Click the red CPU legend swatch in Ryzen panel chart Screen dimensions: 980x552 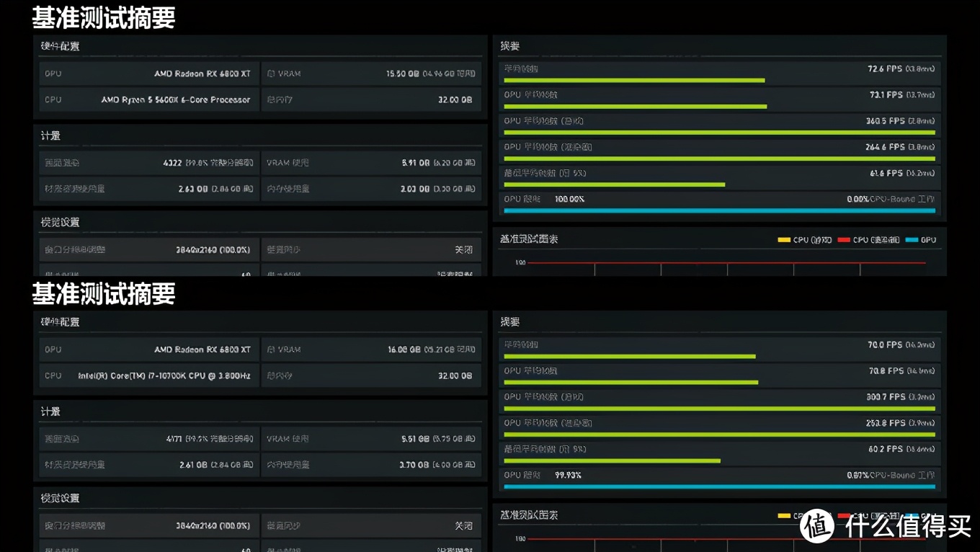point(844,240)
